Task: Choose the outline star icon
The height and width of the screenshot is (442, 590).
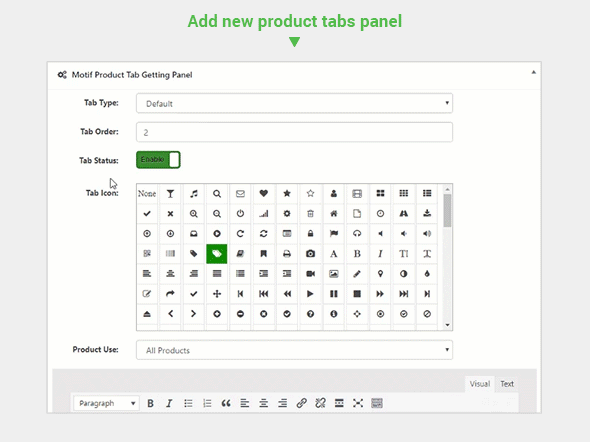Action: click(310, 193)
